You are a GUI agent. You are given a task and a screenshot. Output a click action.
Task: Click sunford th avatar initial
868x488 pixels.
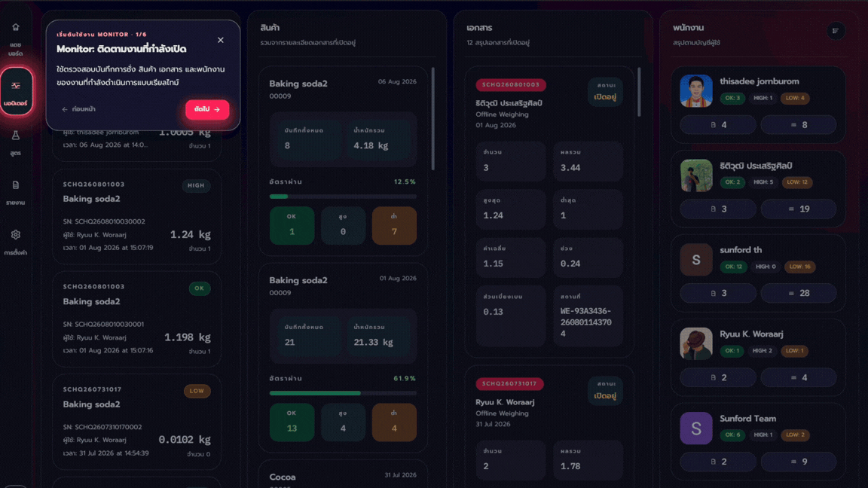696,260
